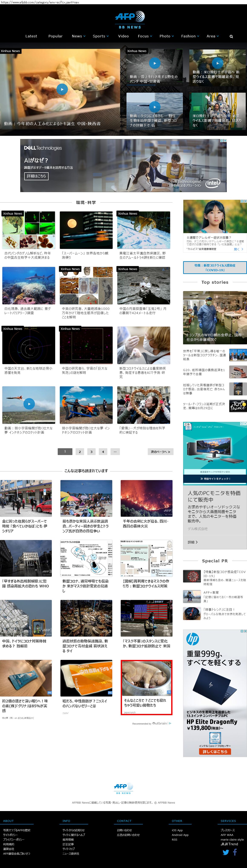Open the Facebook icon in footer
247x868 pixels.
235,852
